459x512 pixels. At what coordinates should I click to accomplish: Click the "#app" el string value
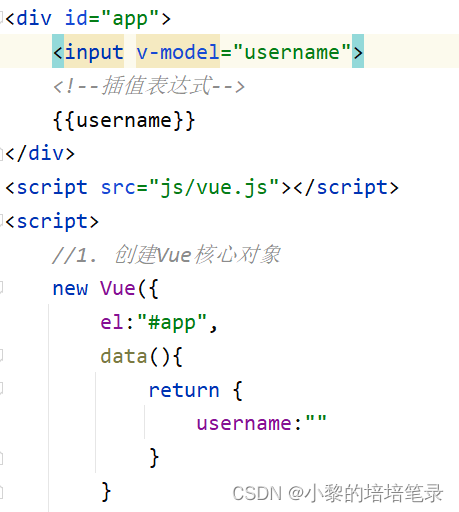click(172, 323)
